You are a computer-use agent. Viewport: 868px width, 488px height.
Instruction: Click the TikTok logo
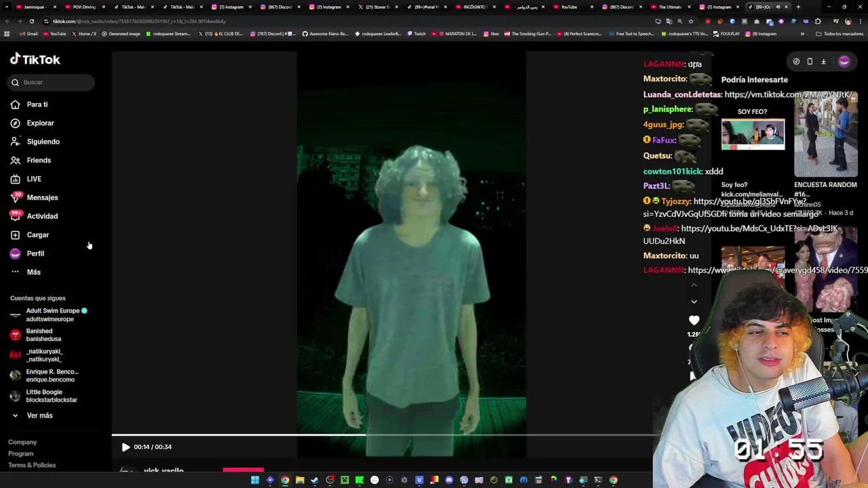click(35, 60)
